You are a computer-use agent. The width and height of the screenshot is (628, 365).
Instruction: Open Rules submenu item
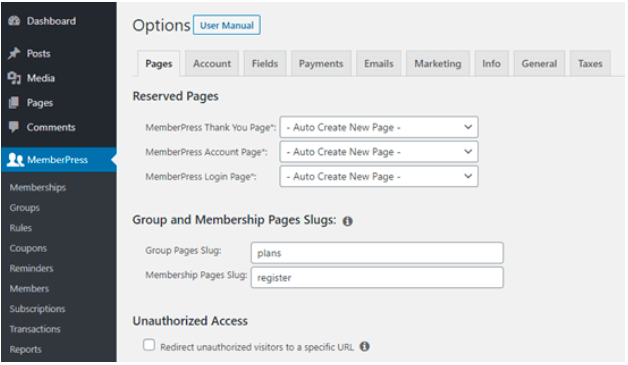point(21,228)
